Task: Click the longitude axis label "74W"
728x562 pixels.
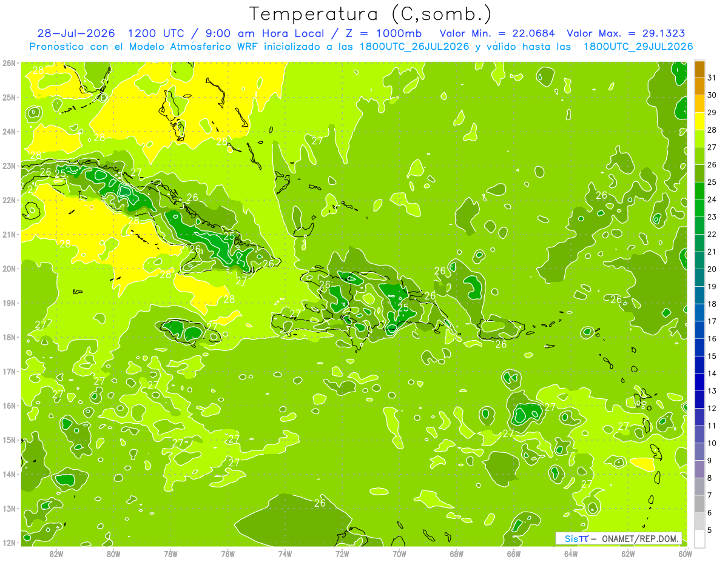Action: [x=285, y=554]
